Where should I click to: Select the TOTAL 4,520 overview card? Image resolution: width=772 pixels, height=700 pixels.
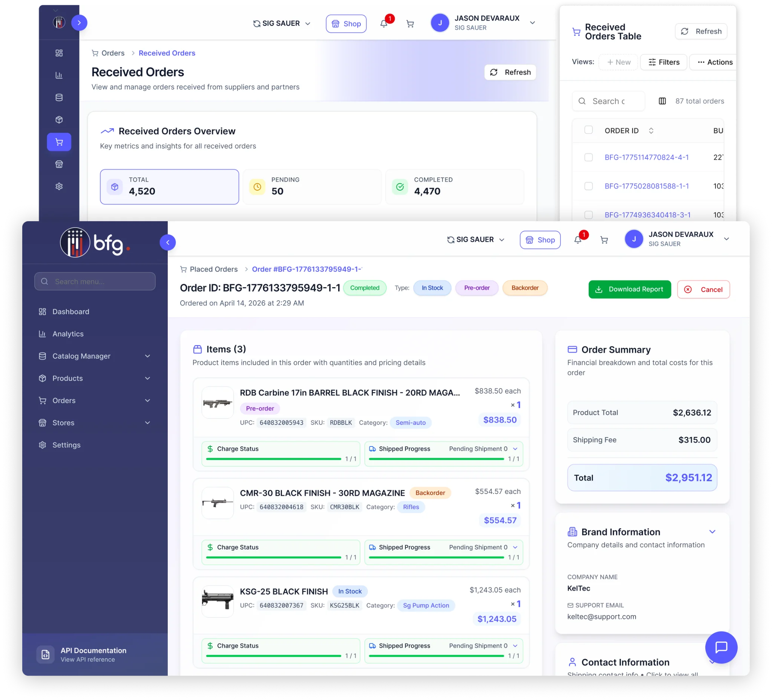tap(169, 187)
